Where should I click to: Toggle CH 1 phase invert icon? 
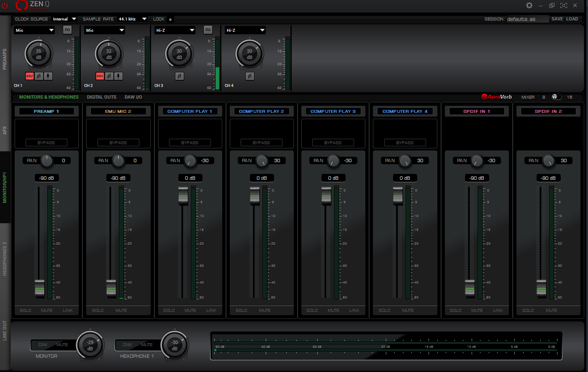point(39,76)
